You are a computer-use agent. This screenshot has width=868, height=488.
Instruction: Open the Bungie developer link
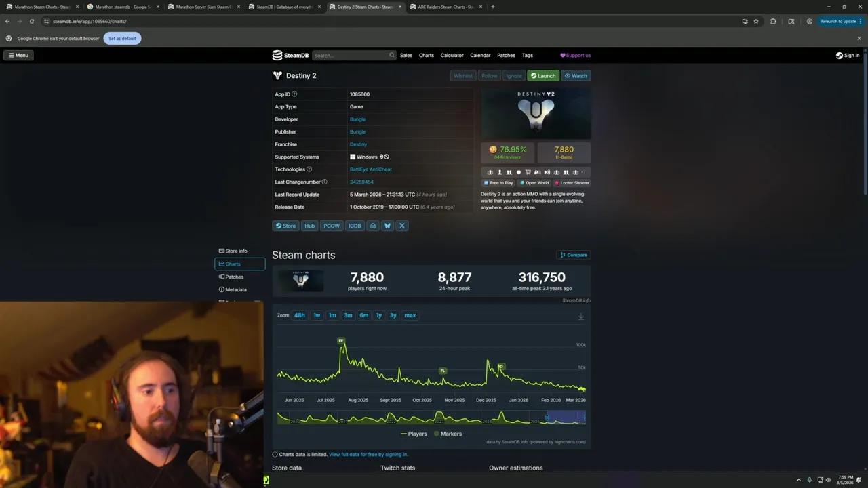pos(357,119)
